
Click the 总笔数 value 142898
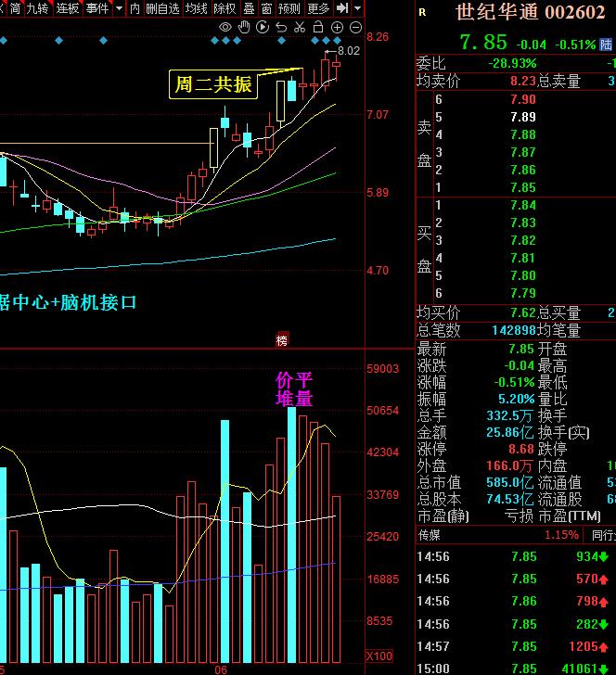514,330
